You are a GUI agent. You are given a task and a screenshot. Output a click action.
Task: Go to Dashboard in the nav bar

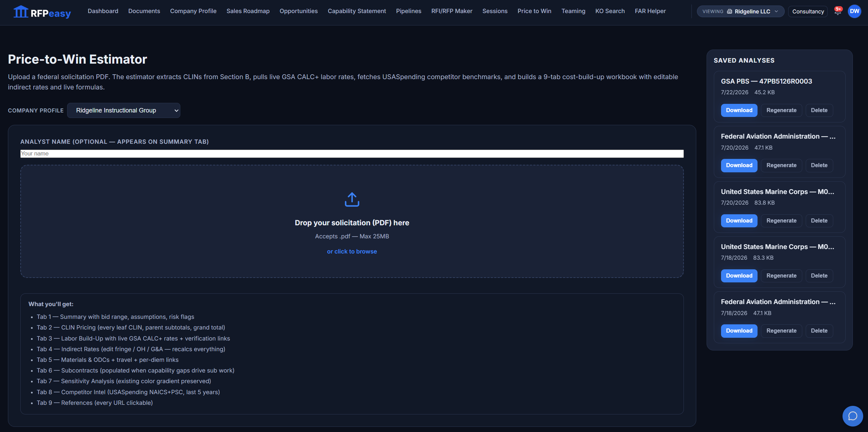103,11
